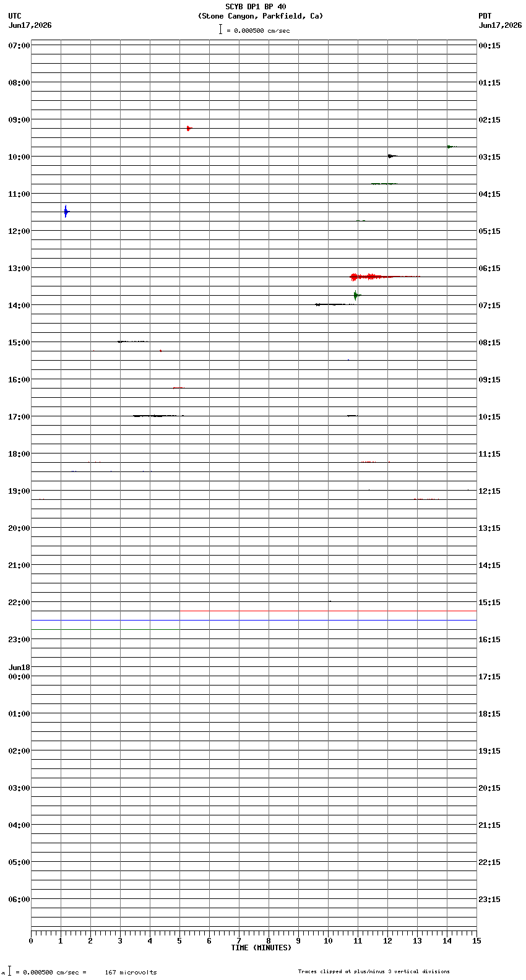Click the '10:15' PDT time label

click(489, 417)
